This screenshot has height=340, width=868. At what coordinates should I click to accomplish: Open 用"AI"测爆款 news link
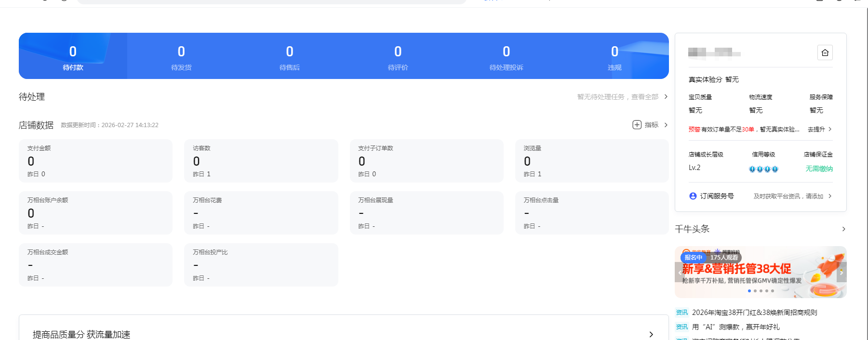coord(735,327)
